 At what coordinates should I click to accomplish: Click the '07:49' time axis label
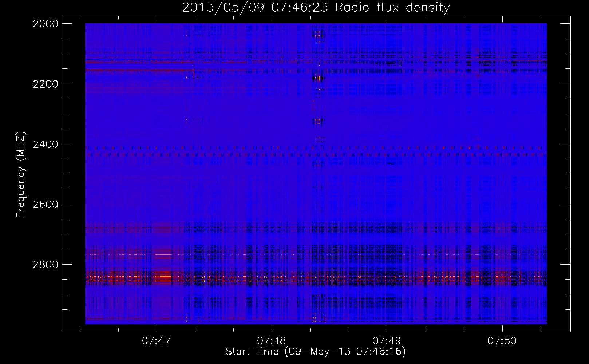[x=387, y=341]
